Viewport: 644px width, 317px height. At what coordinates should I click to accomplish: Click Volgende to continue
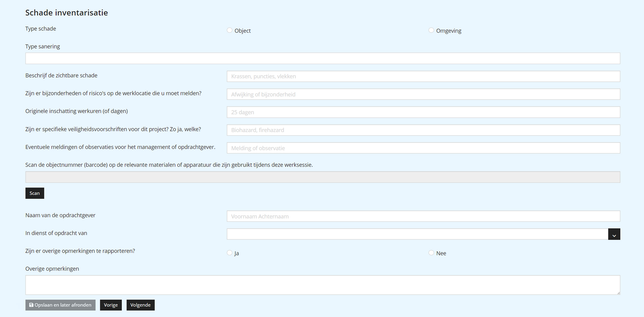click(x=140, y=305)
